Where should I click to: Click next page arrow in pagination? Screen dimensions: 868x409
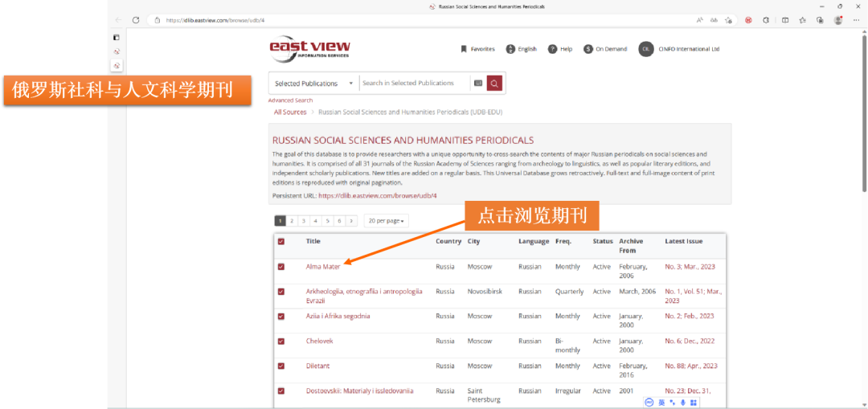(351, 220)
